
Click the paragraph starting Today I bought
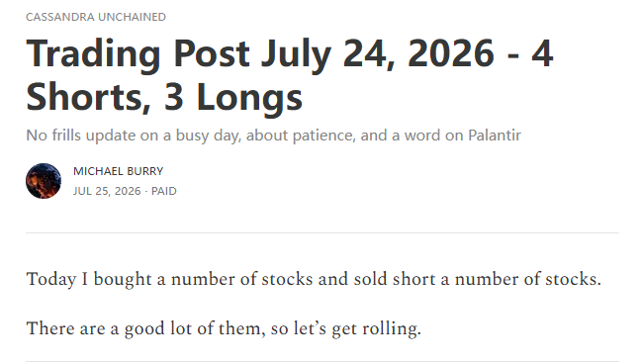tap(314, 279)
